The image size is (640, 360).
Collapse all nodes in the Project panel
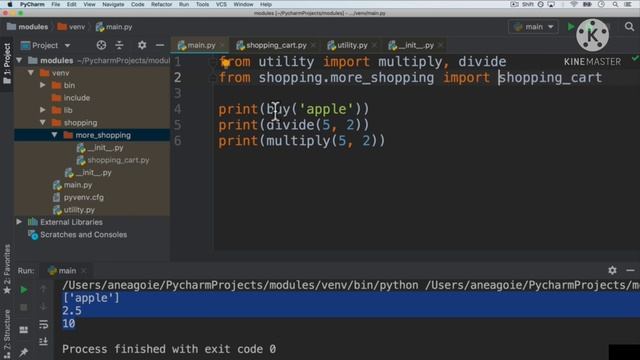119,45
